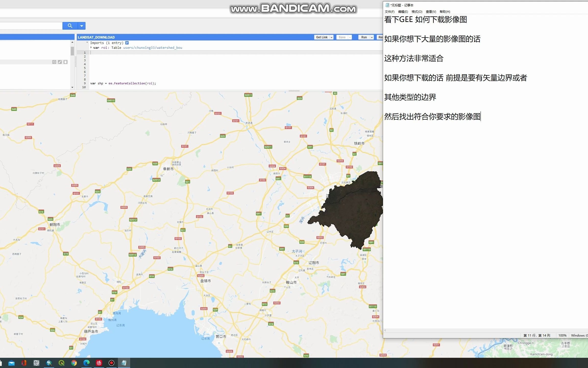588x368 pixels.
Task: Open the 文件(F) menu in Notepad
Action: tap(389, 11)
